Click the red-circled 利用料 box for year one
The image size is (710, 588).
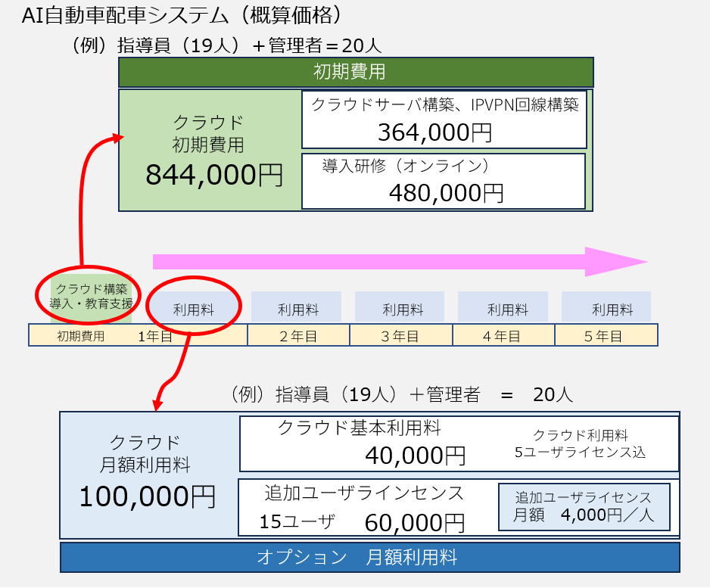[193, 309]
